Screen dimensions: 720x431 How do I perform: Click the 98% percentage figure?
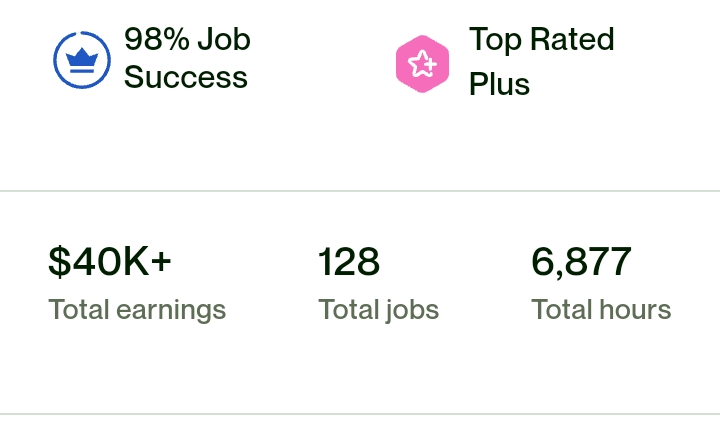pyautogui.click(x=157, y=39)
